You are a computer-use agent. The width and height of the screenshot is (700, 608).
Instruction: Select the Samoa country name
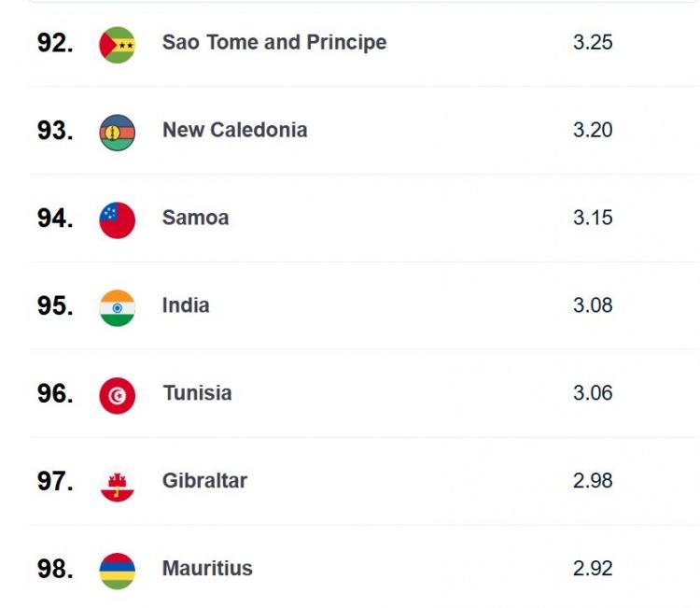pyautogui.click(x=196, y=218)
